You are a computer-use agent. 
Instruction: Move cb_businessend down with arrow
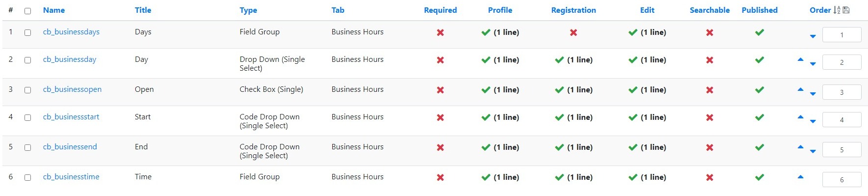[813, 151]
